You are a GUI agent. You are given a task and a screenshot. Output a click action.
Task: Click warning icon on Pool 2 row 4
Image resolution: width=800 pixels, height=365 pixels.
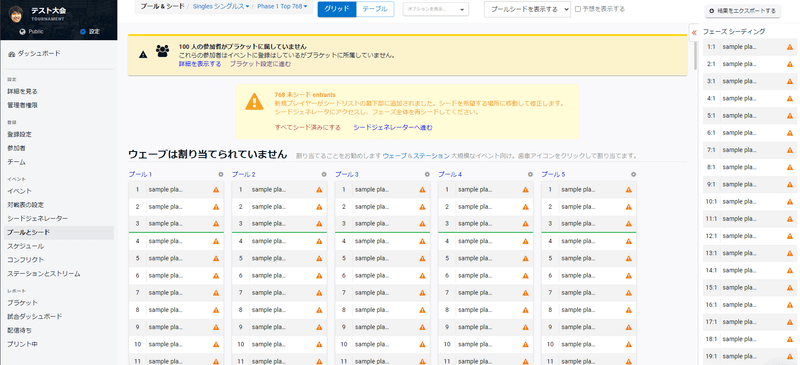(319, 241)
